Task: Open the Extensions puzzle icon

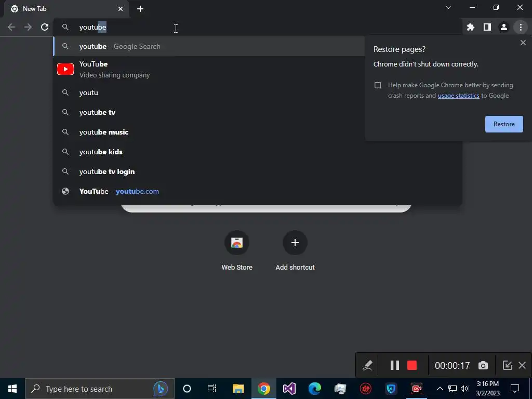Action: [471, 27]
